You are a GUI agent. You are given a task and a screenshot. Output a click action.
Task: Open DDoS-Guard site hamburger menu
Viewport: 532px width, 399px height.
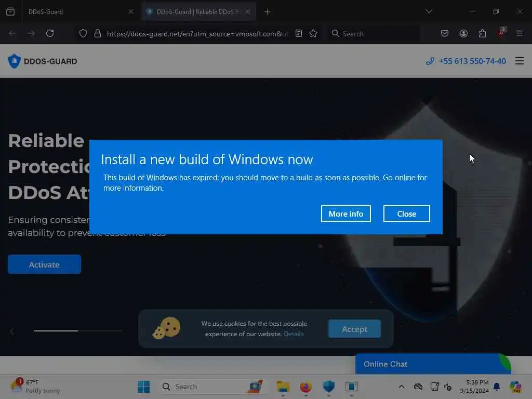(x=520, y=61)
